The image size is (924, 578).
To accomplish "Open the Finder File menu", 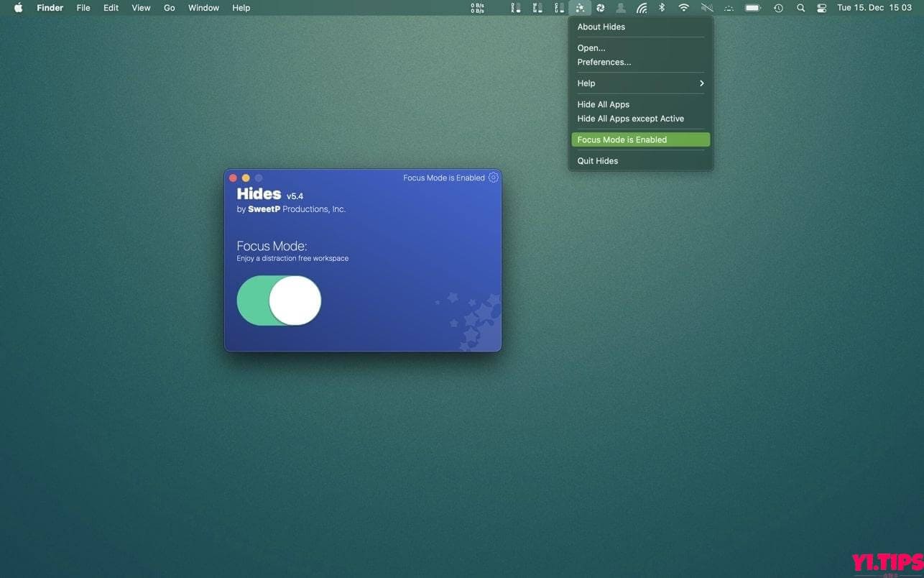I will 83,8.
